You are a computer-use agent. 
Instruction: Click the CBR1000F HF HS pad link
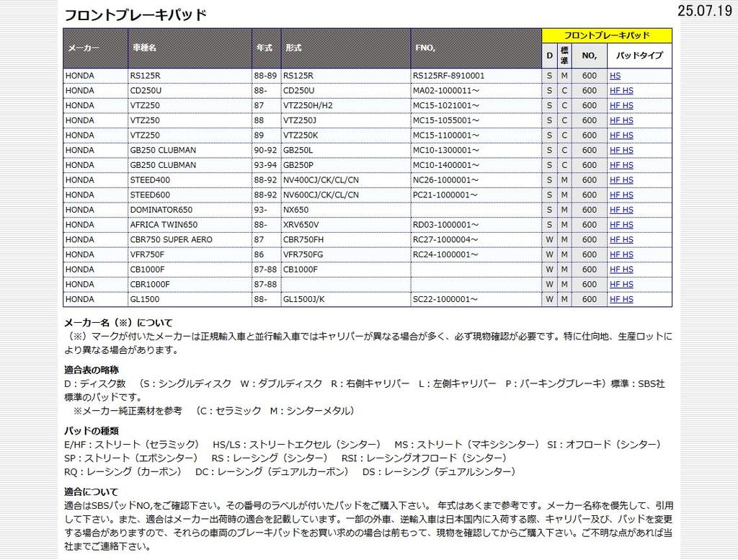coord(621,284)
